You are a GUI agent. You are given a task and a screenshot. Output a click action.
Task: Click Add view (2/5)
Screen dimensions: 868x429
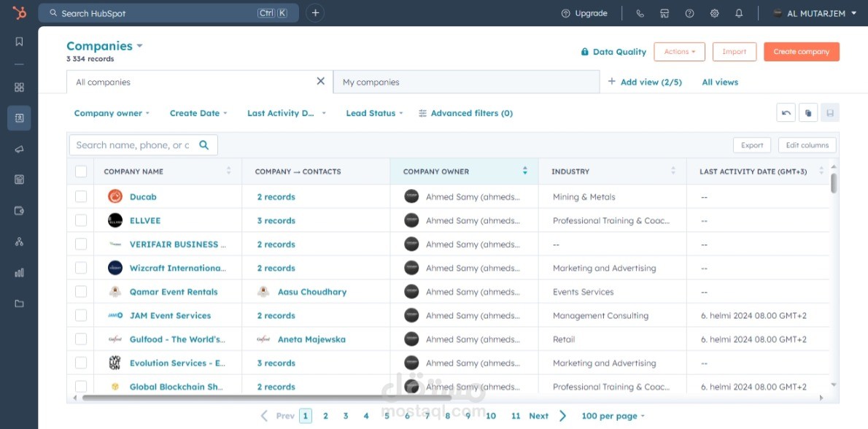[645, 82]
